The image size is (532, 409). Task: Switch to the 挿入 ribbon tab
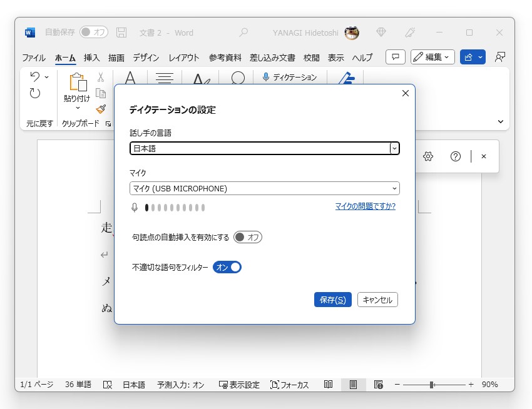[x=91, y=57]
